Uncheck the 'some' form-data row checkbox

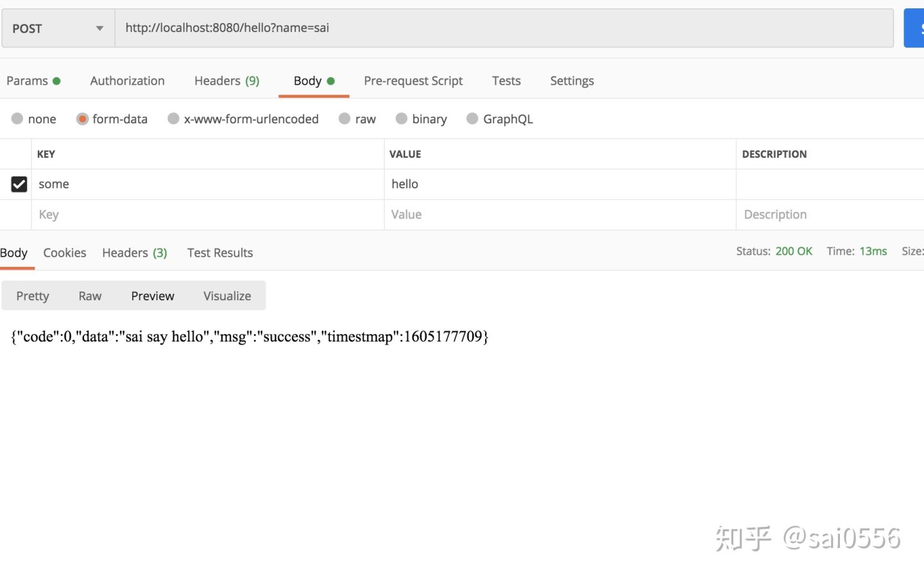pos(19,184)
